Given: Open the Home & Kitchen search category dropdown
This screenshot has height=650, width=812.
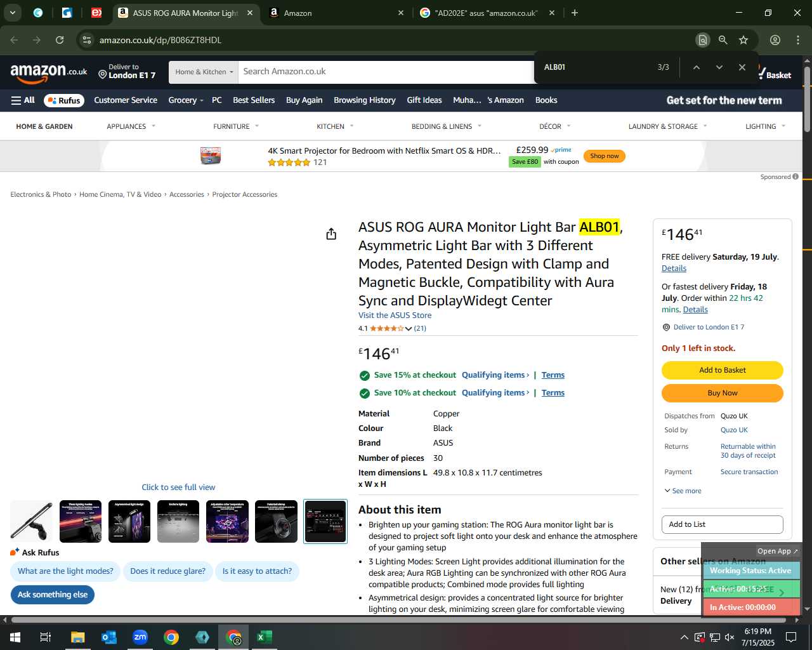Looking at the screenshot, I should (204, 72).
